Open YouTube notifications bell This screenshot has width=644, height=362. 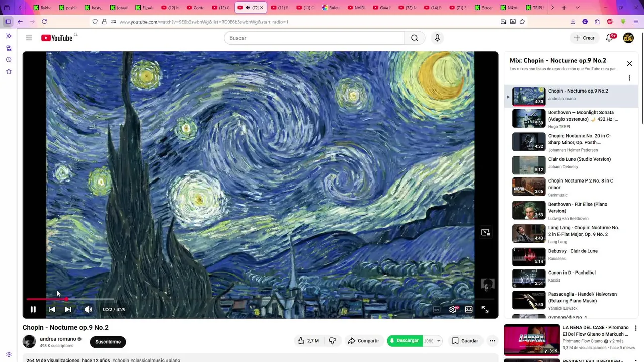click(x=610, y=38)
